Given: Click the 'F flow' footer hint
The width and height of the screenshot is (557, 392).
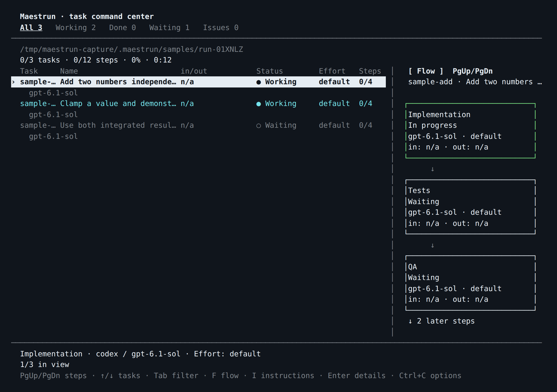Looking at the screenshot, I should pos(225,376).
